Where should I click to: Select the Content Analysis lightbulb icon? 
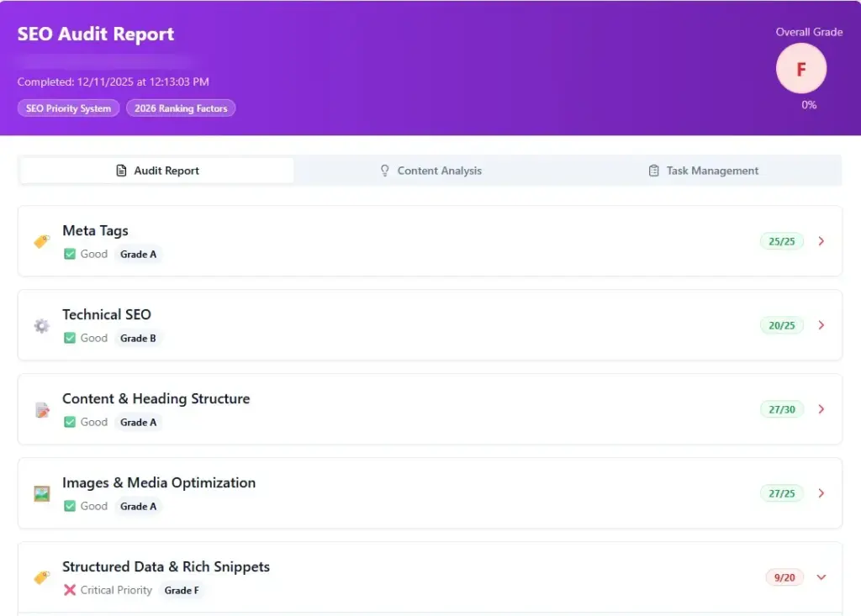pos(384,171)
